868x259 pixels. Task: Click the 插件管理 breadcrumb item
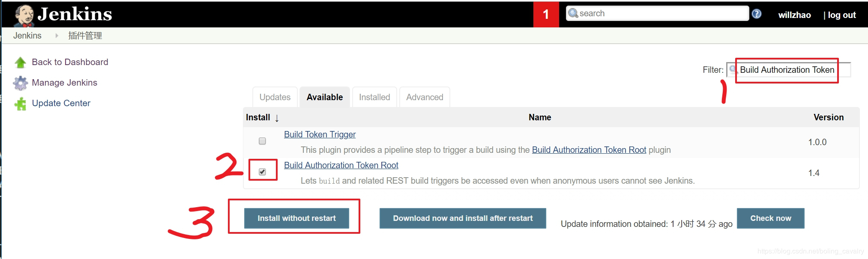85,36
